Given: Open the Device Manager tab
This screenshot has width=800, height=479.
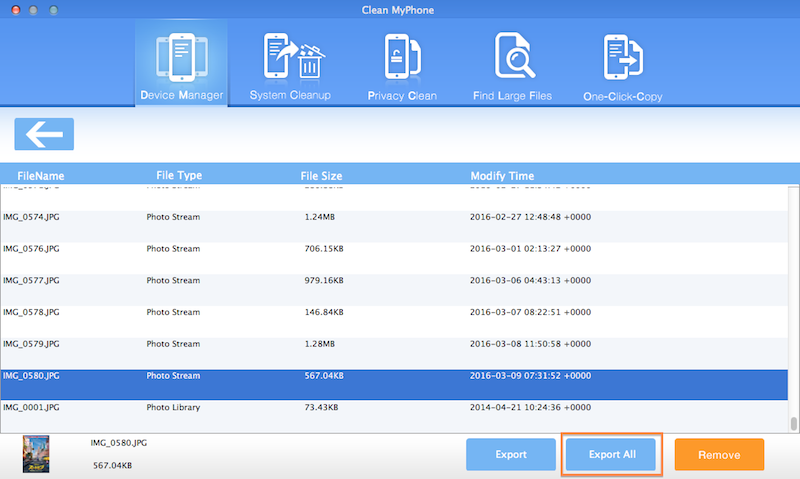Looking at the screenshot, I should [x=181, y=63].
